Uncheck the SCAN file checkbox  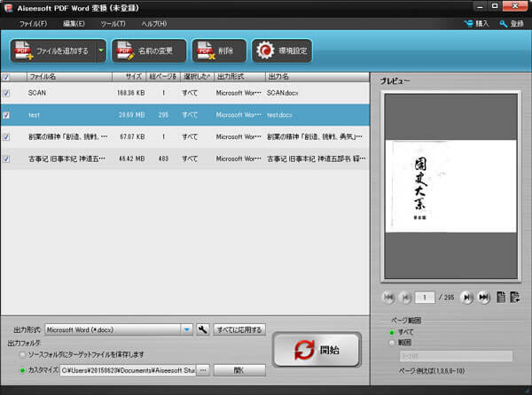pos(7,91)
